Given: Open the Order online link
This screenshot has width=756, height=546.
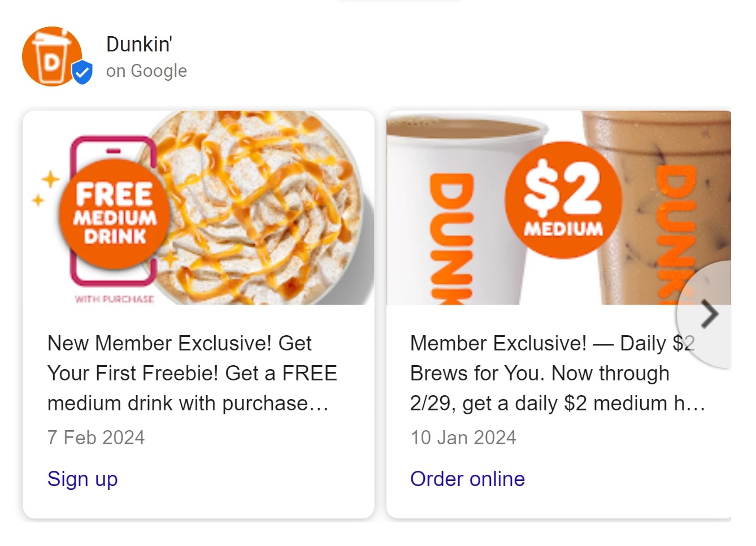Looking at the screenshot, I should pos(467,479).
